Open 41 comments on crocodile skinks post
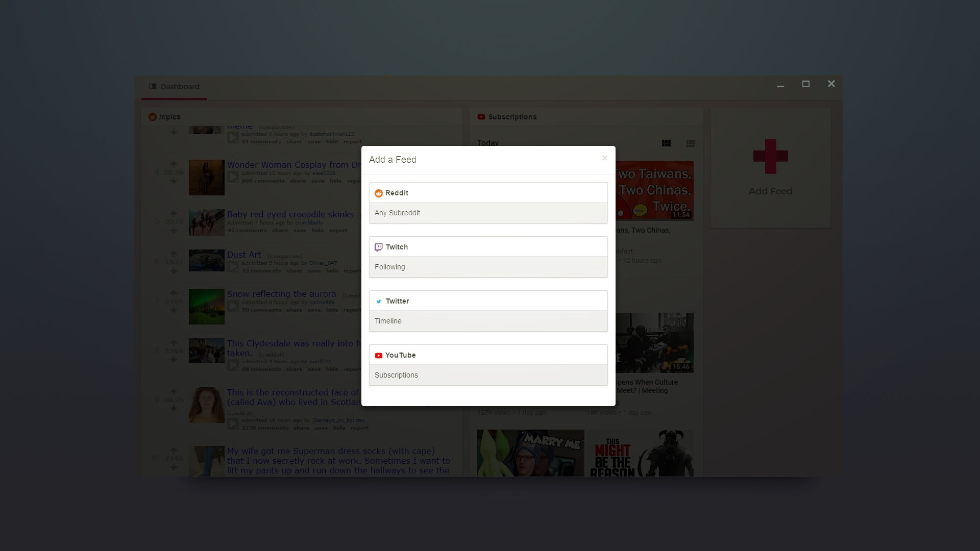This screenshot has height=551, width=980. point(247,231)
